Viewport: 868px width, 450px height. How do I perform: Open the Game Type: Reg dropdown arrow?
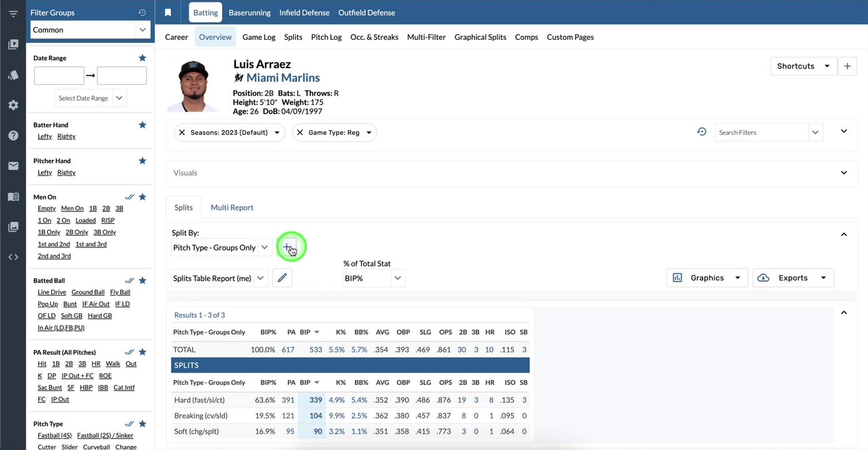[369, 132]
